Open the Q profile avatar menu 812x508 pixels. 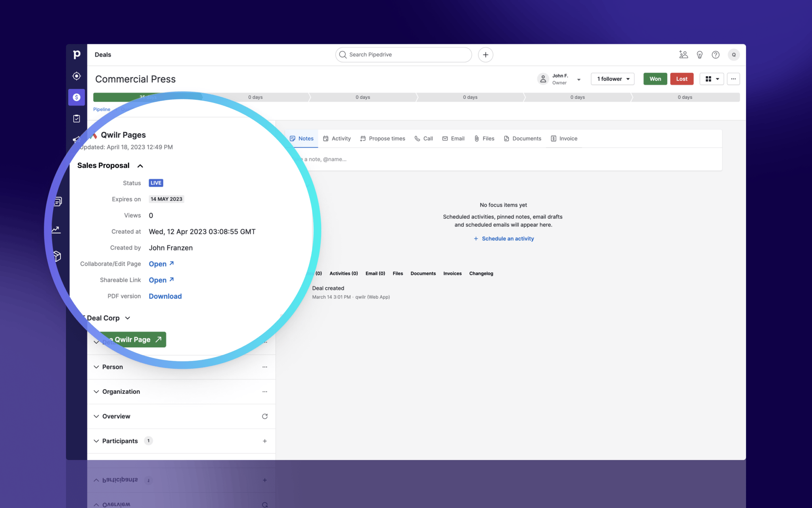pos(733,54)
